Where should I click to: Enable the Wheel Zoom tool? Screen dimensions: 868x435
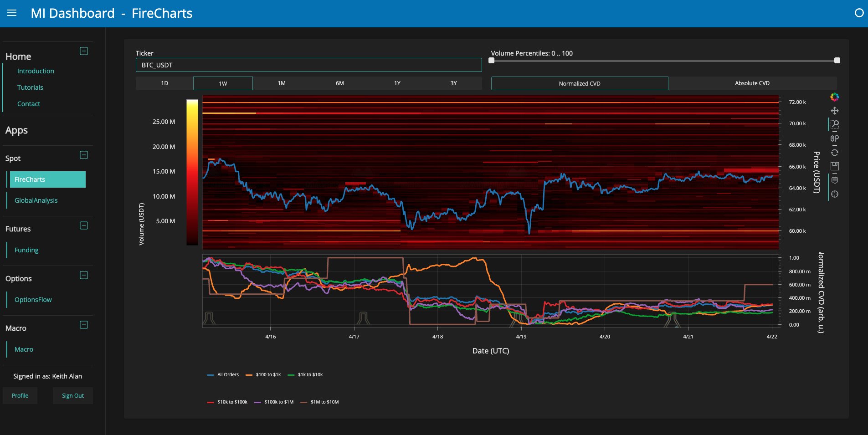click(834, 138)
